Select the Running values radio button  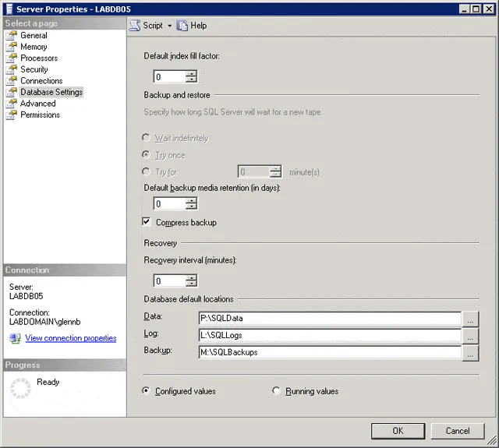point(276,391)
